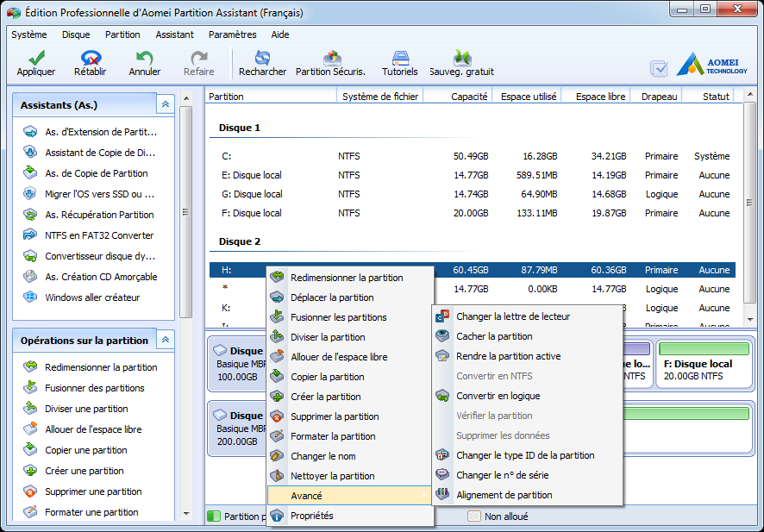The width and height of the screenshot is (764, 532).
Task: Click Convertir en logique in the submenu
Action: [498, 396]
